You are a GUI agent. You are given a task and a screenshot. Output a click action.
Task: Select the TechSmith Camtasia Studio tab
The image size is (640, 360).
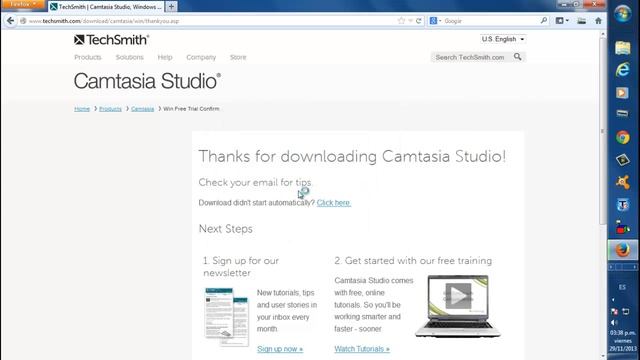106,7
